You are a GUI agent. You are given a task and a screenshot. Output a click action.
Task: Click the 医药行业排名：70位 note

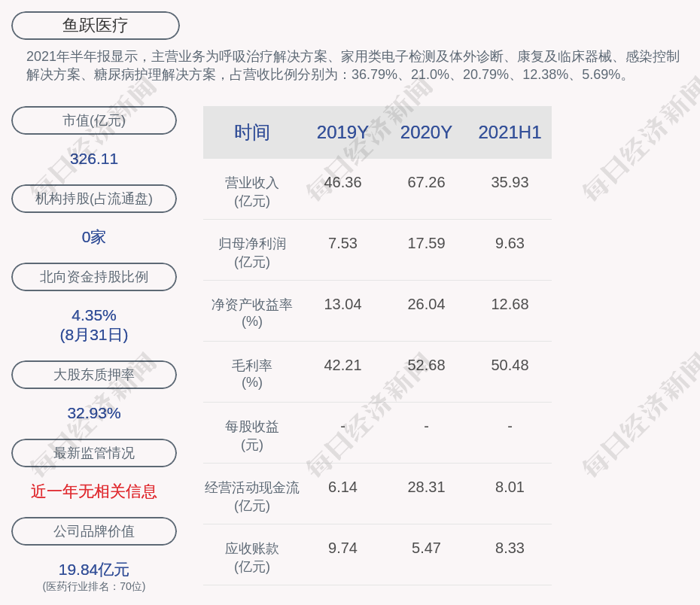[x=94, y=586]
